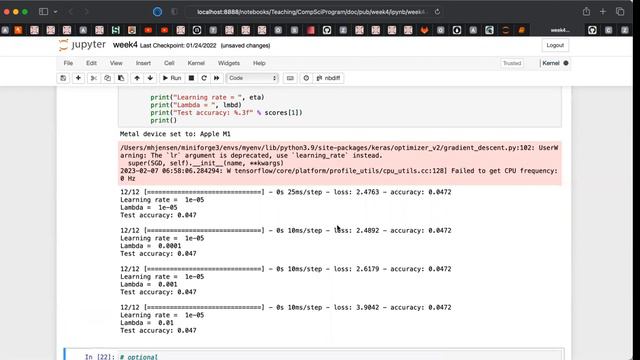Screen dimensions: 640x360
Task: Open the Cell menu
Action: click(169, 63)
